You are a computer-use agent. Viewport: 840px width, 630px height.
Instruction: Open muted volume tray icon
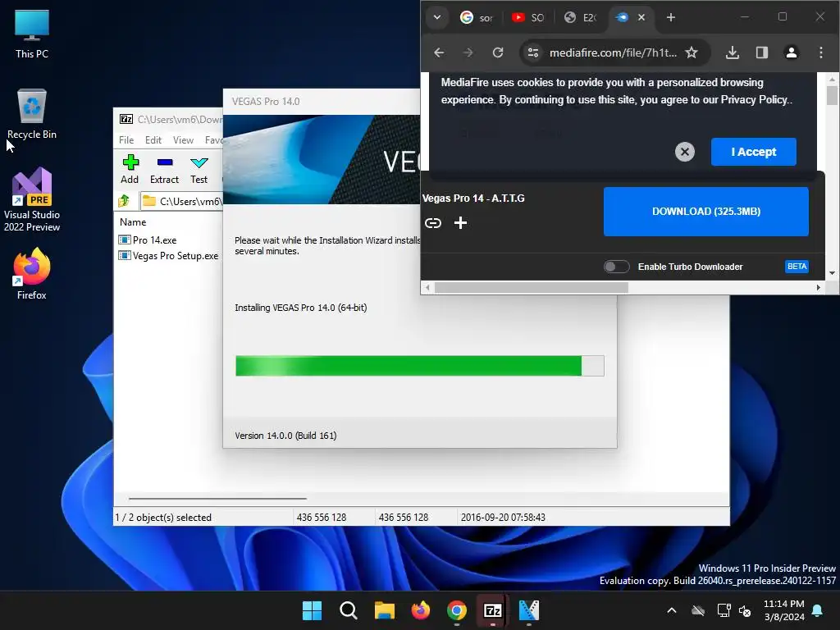[x=745, y=610]
